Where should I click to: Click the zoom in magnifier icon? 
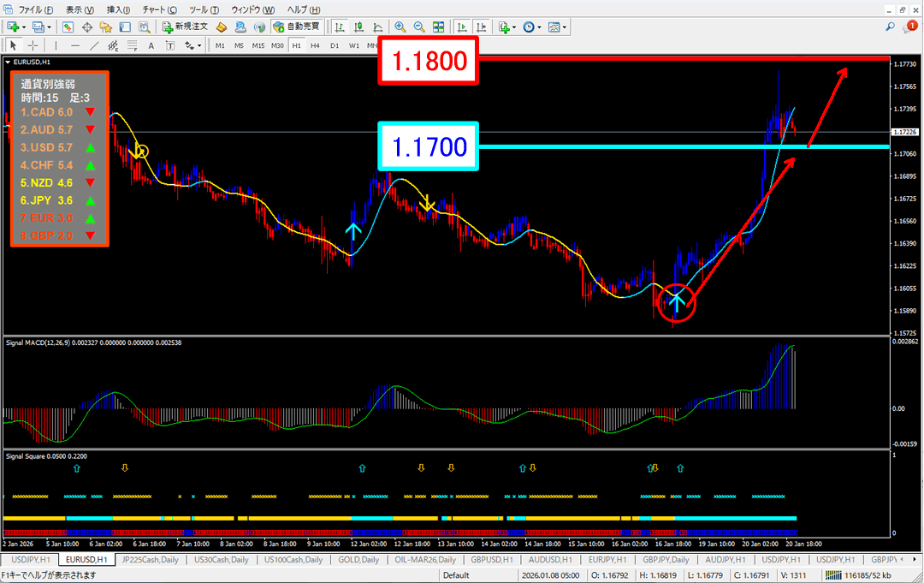click(400, 27)
